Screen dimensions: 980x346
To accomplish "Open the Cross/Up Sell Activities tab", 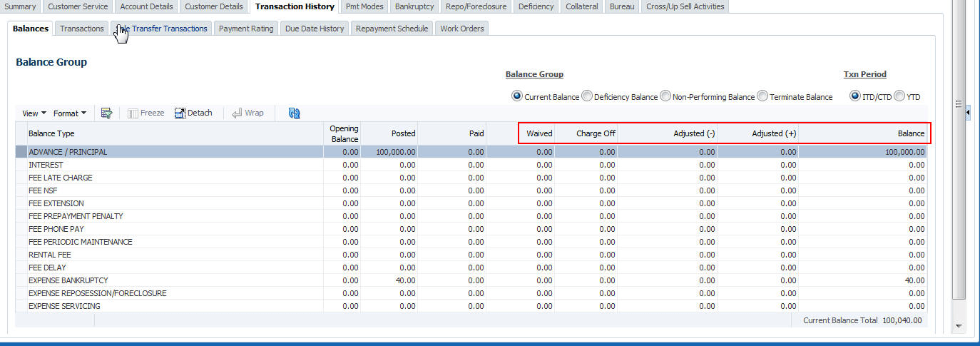I will (685, 6).
